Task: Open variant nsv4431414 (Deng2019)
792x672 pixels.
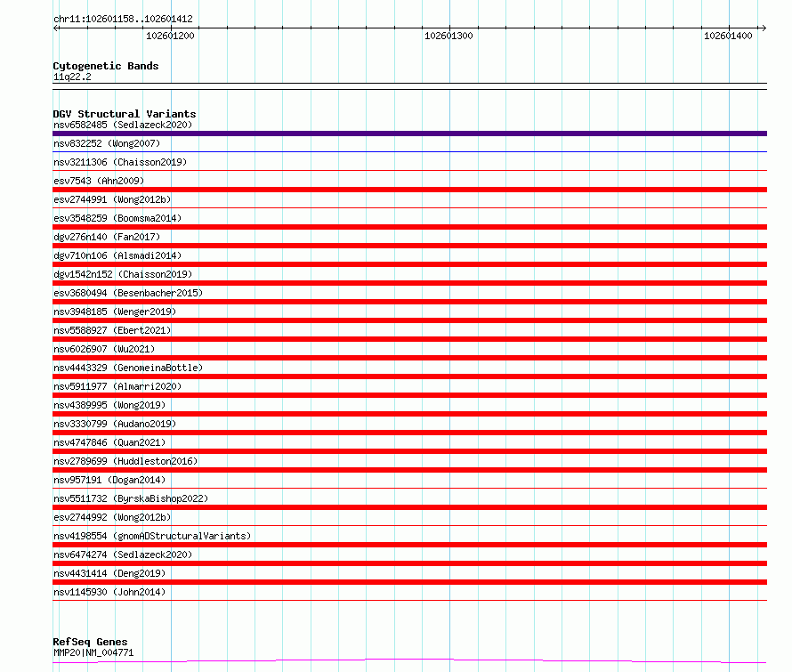Action: pos(109,573)
